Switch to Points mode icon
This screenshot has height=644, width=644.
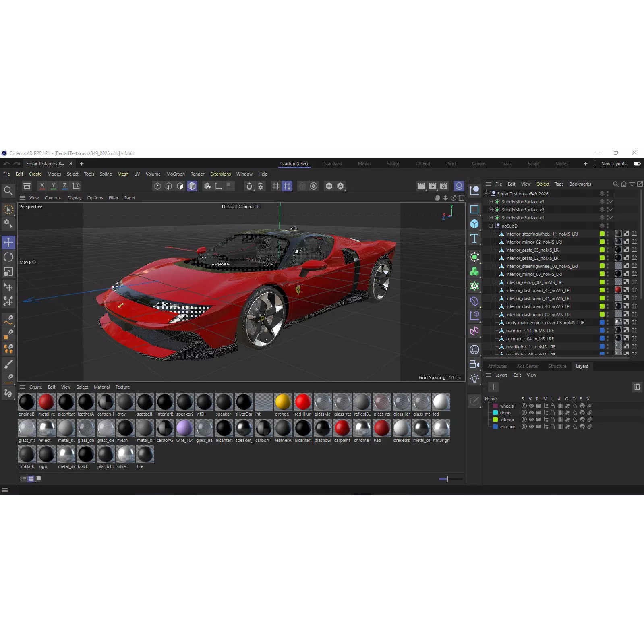click(157, 186)
